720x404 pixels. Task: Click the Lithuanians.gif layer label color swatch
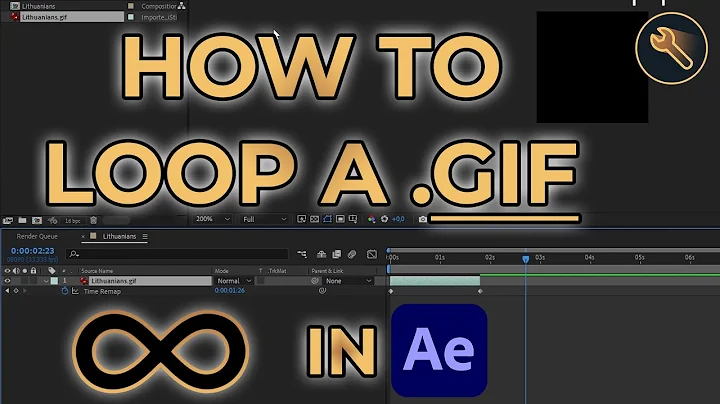coord(54,281)
